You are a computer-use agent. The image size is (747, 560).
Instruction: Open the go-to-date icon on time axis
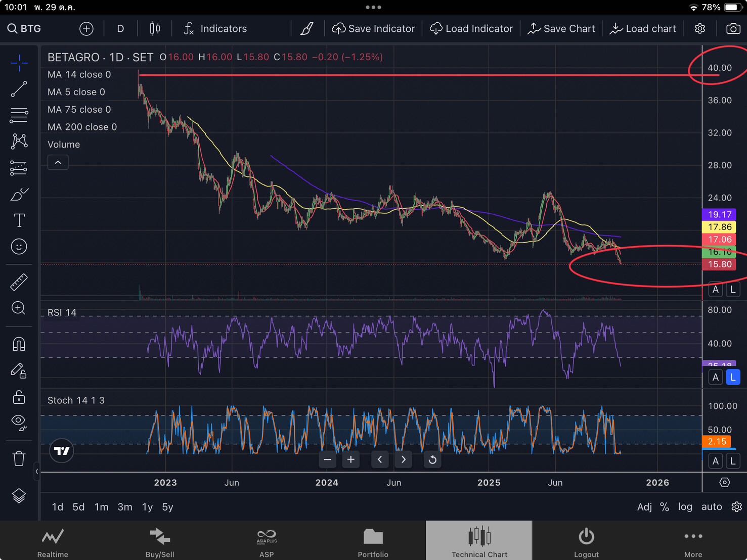point(725,483)
